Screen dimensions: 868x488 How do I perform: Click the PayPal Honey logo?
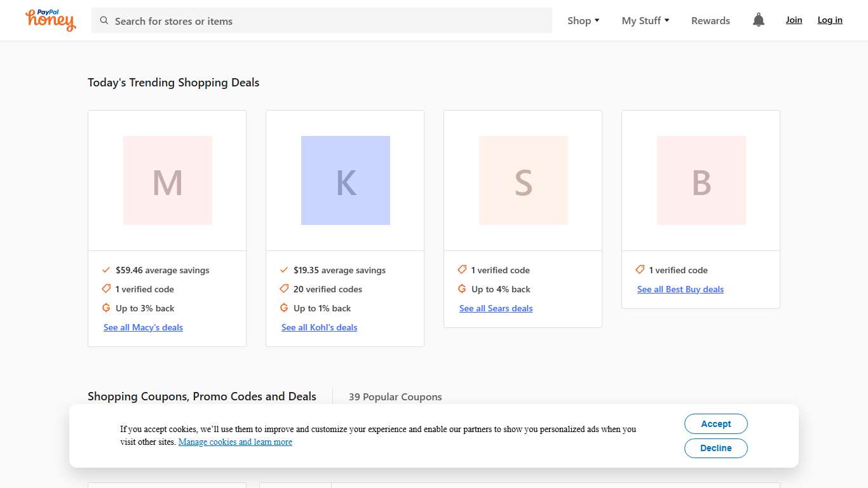click(51, 20)
